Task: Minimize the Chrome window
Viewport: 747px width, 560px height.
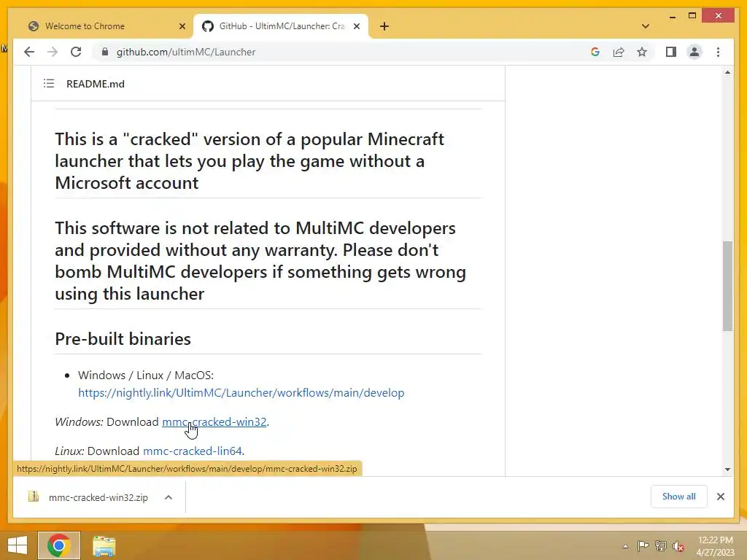Action: pyautogui.click(x=672, y=16)
